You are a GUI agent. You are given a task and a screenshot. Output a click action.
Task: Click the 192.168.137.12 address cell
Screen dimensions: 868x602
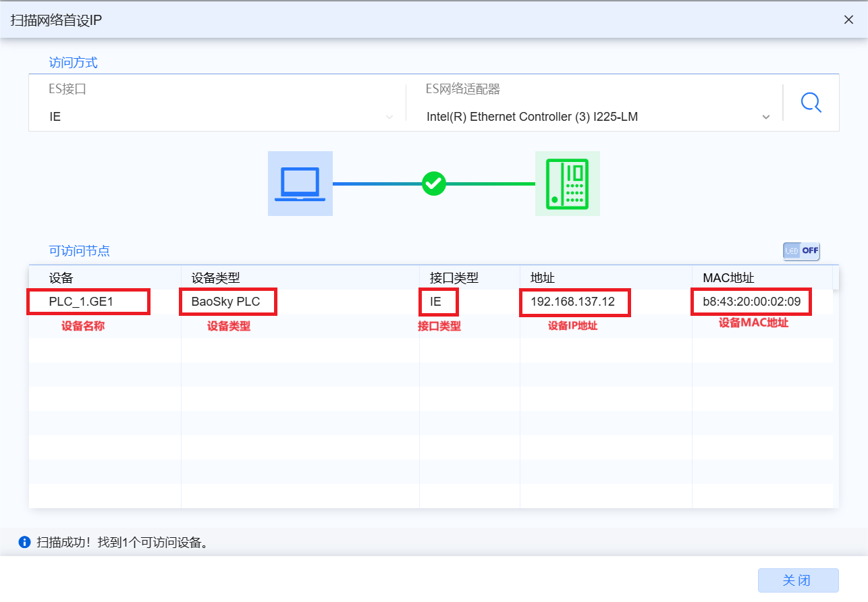pyautogui.click(x=574, y=302)
